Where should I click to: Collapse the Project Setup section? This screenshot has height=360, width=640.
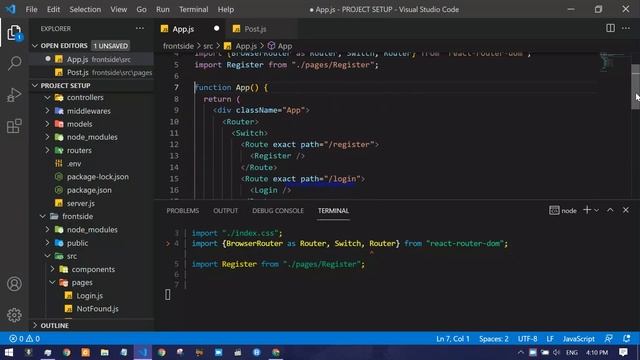coord(35,85)
